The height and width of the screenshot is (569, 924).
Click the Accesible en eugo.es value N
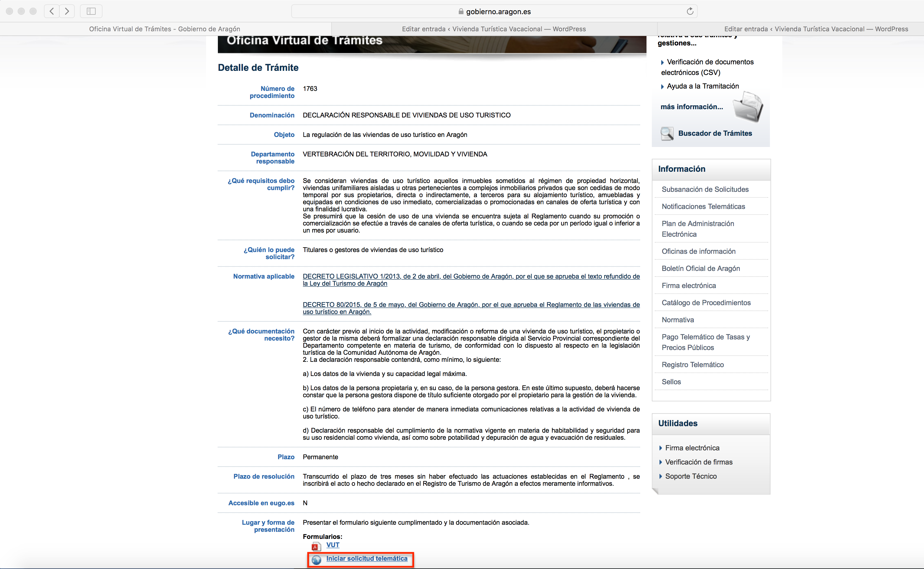click(x=305, y=503)
